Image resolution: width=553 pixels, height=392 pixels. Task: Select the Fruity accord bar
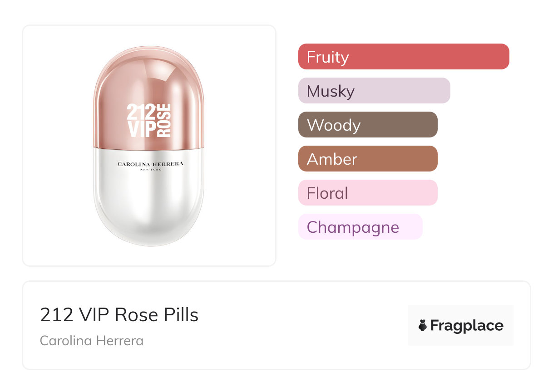(x=403, y=57)
